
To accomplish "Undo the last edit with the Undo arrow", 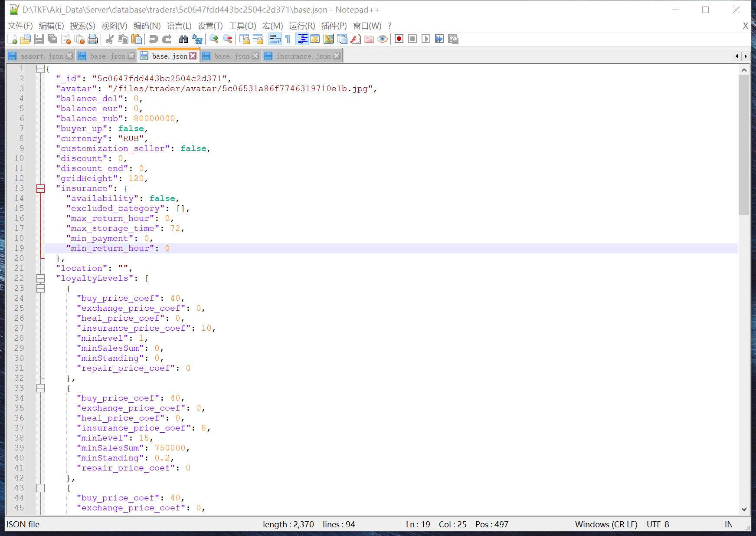I will click(x=153, y=39).
